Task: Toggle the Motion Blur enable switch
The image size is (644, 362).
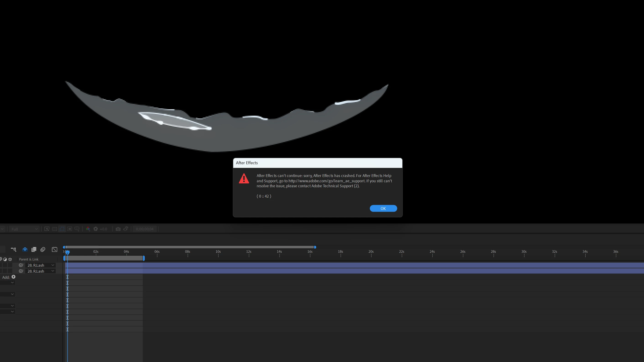Action: click(43, 249)
